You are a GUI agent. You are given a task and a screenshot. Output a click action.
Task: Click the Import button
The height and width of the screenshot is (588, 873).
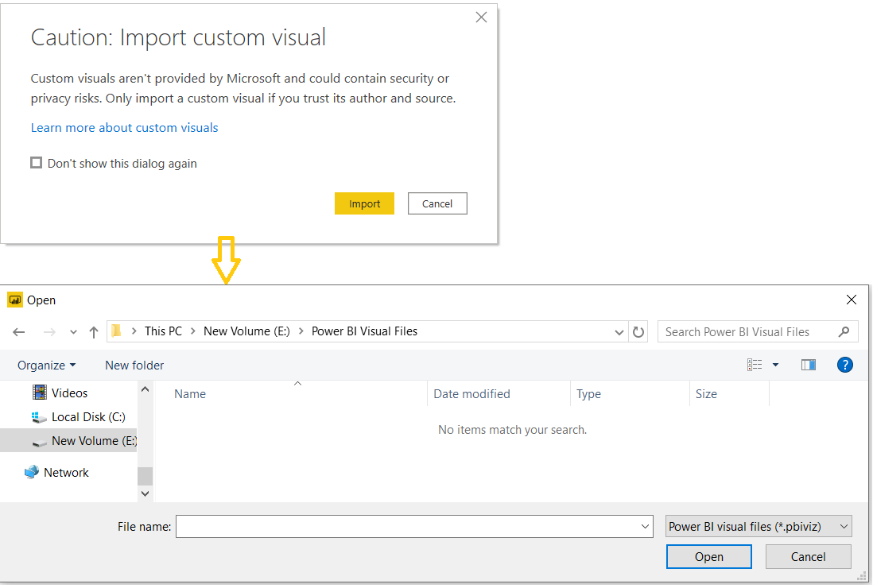pos(364,203)
